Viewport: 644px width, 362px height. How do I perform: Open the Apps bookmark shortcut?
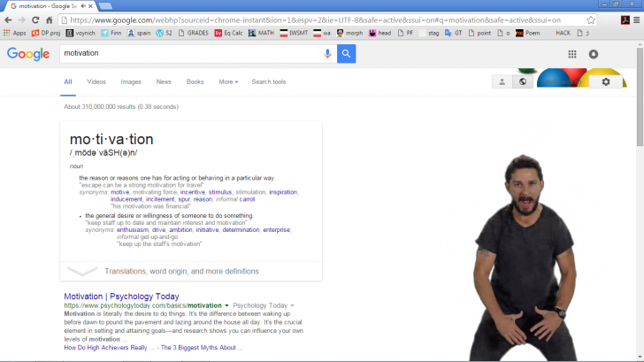(15, 33)
